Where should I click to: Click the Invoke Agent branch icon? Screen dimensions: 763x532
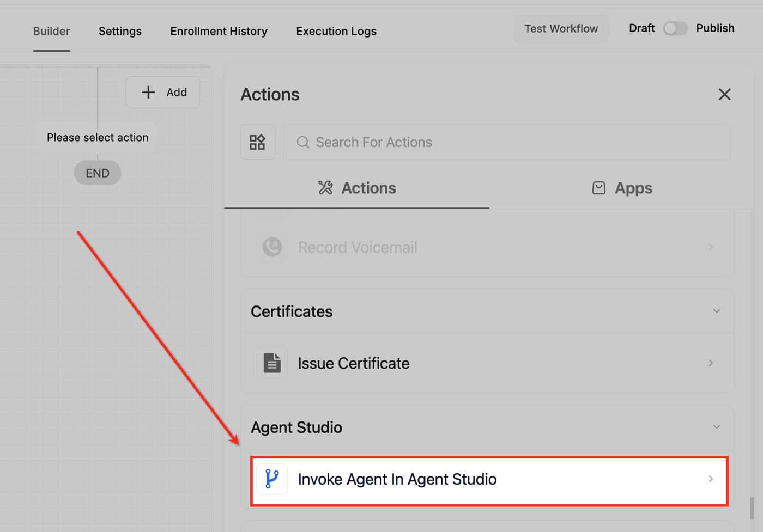tap(272, 479)
